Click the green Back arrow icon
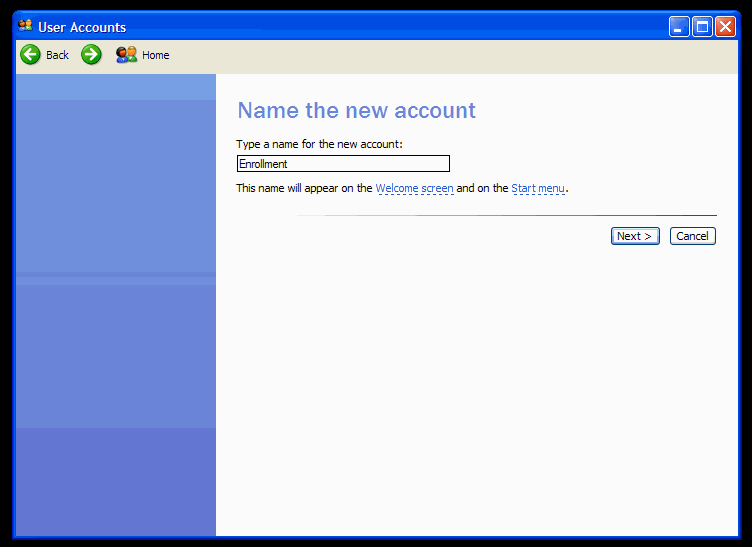Viewport: 752px width, 547px height. pos(30,55)
